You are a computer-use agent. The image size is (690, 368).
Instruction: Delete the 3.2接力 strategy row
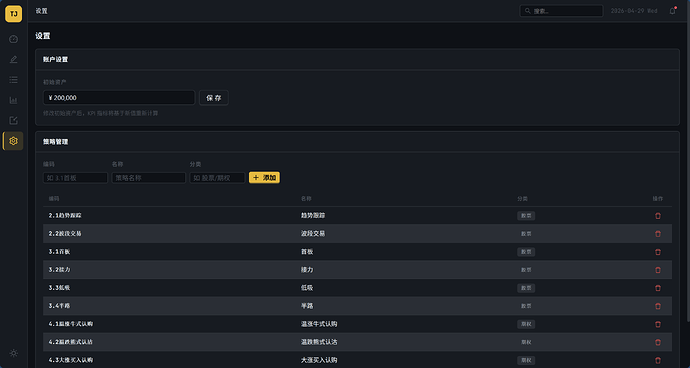point(658,270)
